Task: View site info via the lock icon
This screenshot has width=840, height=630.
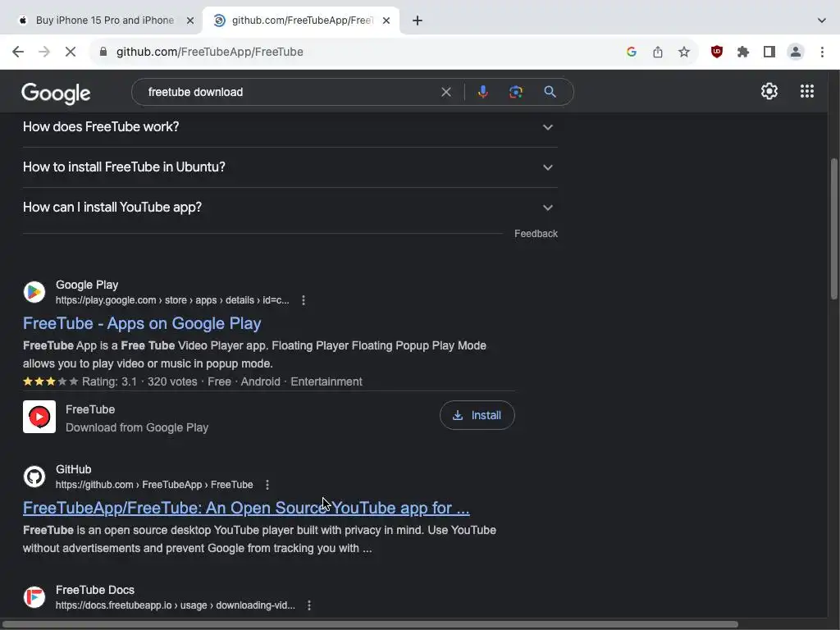Action: (103, 52)
